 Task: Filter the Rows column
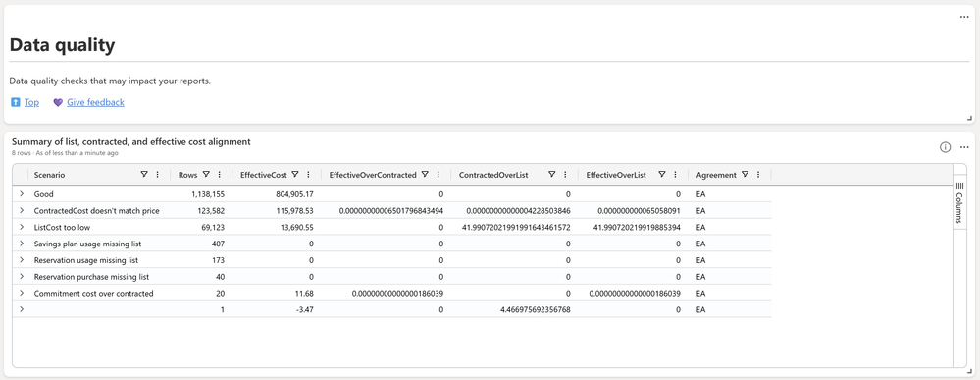pyautogui.click(x=206, y=175)
